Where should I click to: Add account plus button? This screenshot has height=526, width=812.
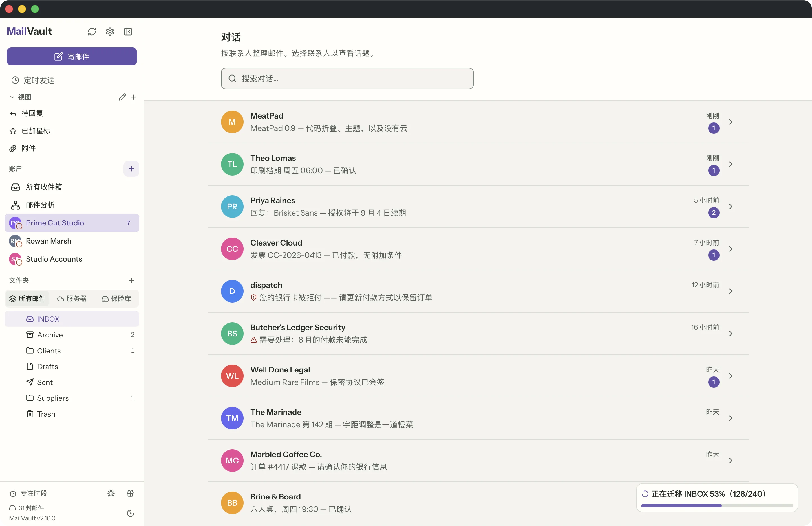click(131, 169)
